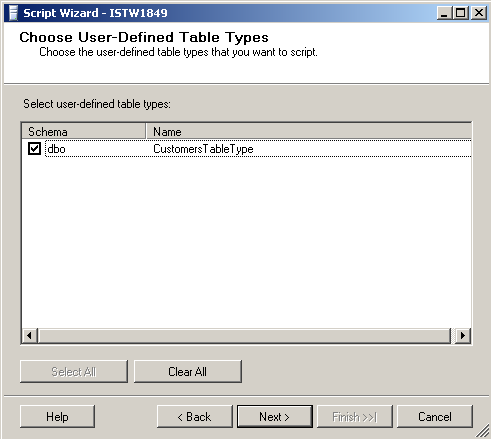Screen dimensions: 491x439
Task: Click the Schema column header
Action: (84, 132)
